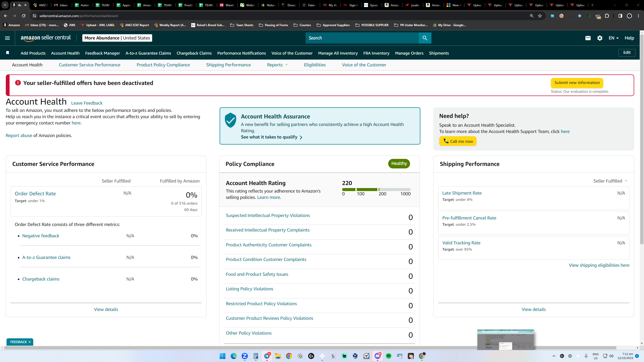Open the messages envelope icon

(588, 38)
